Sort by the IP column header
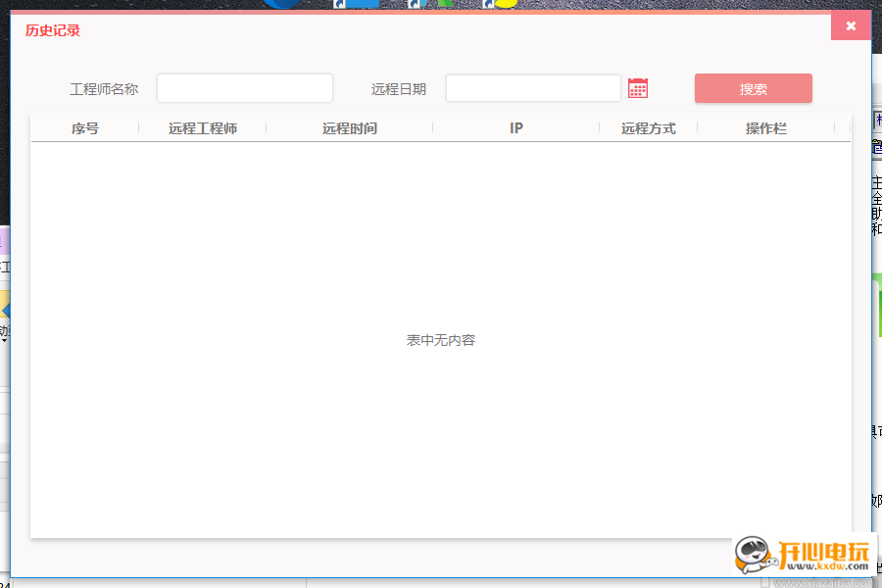 click(x=516, y=128)
